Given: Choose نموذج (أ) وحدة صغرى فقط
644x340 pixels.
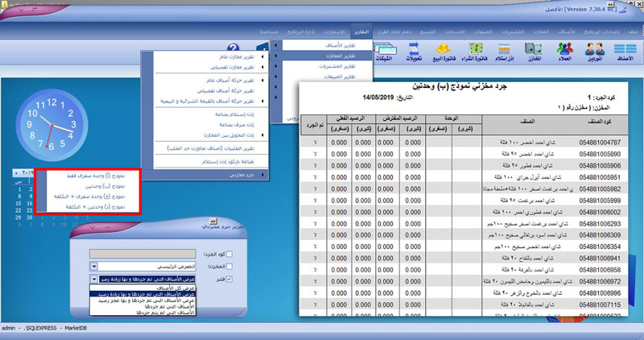Looking at the screenshot, I should pyautogui.click(x=89, y=176).
